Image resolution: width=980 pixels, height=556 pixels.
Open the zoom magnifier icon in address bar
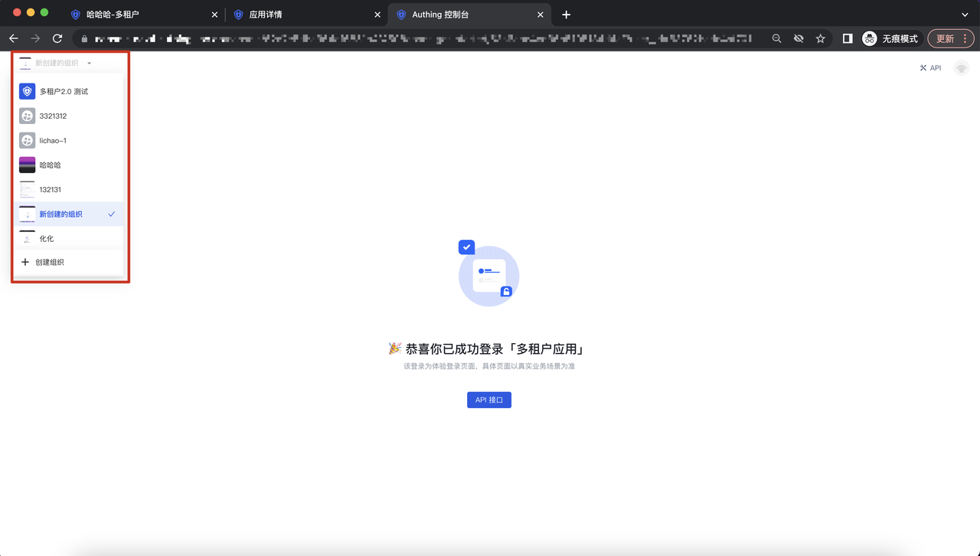[x=776, y=38]
